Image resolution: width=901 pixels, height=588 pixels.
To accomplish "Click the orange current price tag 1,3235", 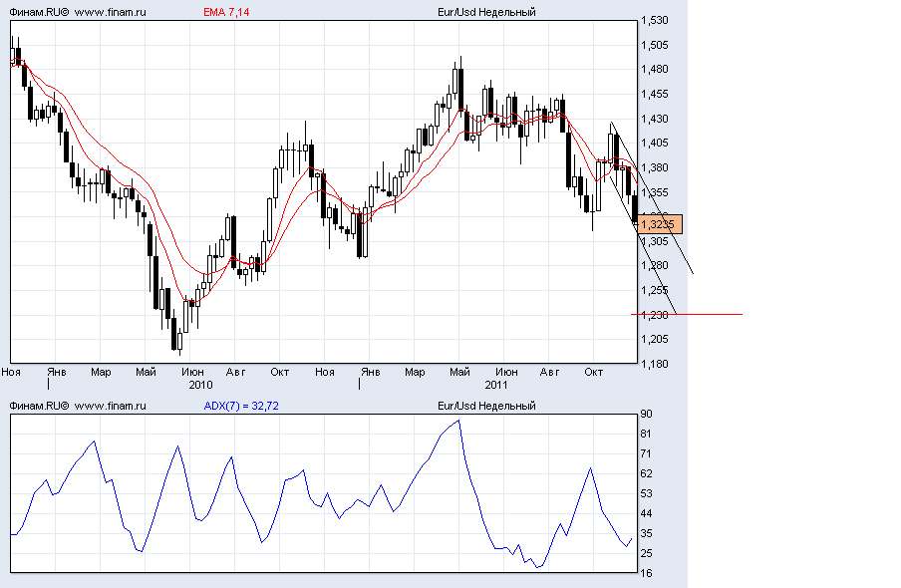I will click(660, 224).
